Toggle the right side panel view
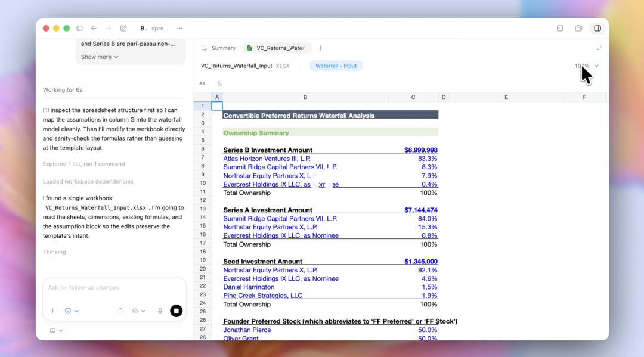 (597, 28)
